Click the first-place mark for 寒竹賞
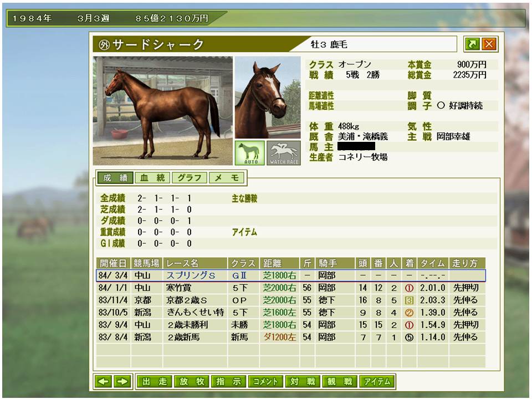This screenshot has width=532, height=399. pos(409,288)
